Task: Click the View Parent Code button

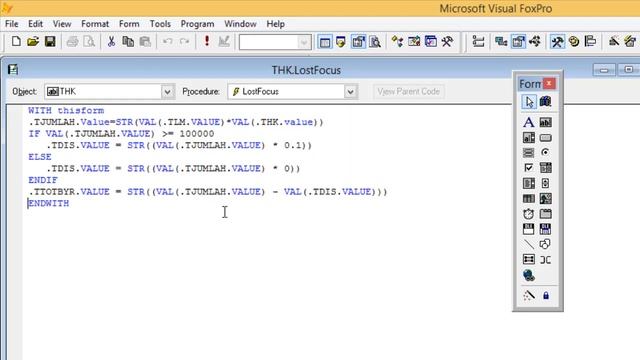Action: (x=409, y=91)
